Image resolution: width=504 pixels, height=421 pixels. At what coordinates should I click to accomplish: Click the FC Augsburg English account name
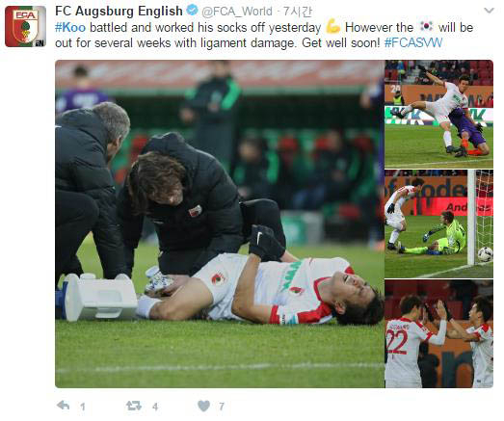click(x=119, y=11)
